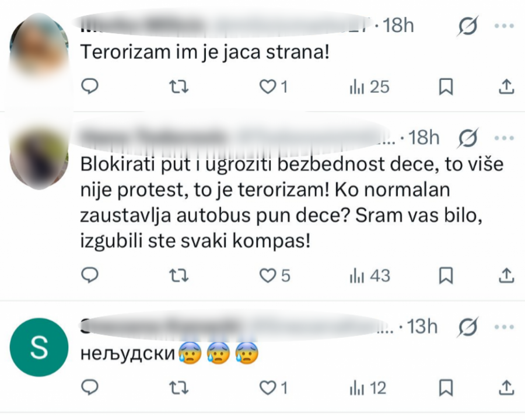Open the more options menu on the top tweet

[x=502, y=26]
